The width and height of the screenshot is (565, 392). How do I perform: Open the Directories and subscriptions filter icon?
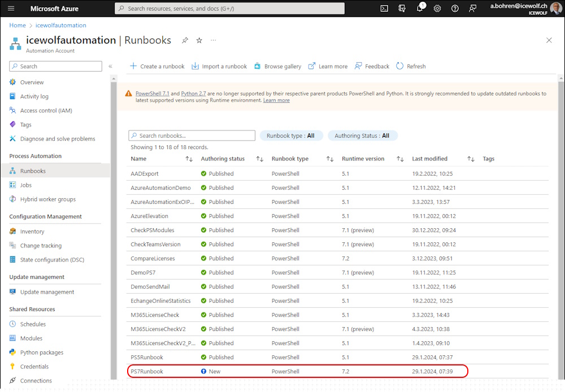pyautogui.click(x=402, y=8)
